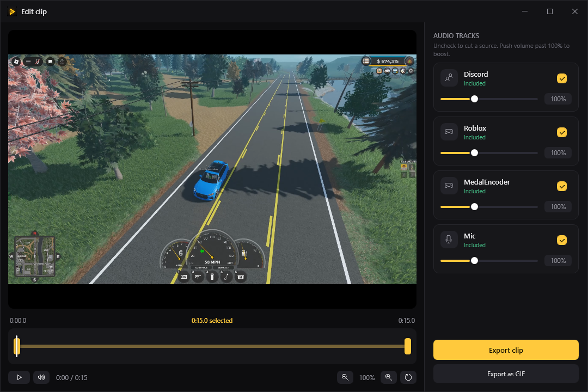Zoom out the timeline with the minus magnifier
The image size is (588, 392).
point(345,377)
